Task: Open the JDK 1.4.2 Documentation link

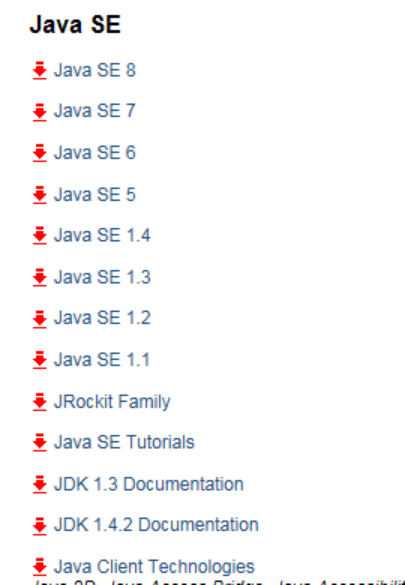Action: click(156, 525)
